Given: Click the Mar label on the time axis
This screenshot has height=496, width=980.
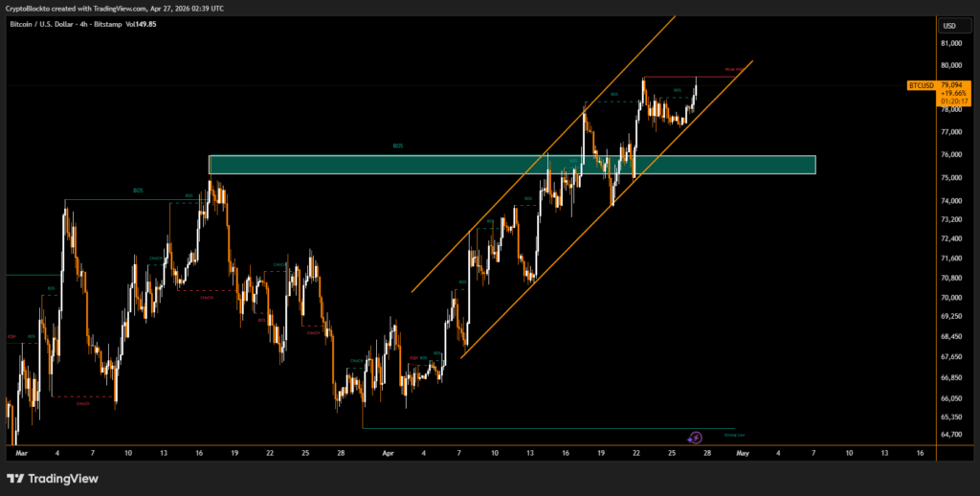Looking at the screenshot, I should pyautogui.click(x=22, y=452).
